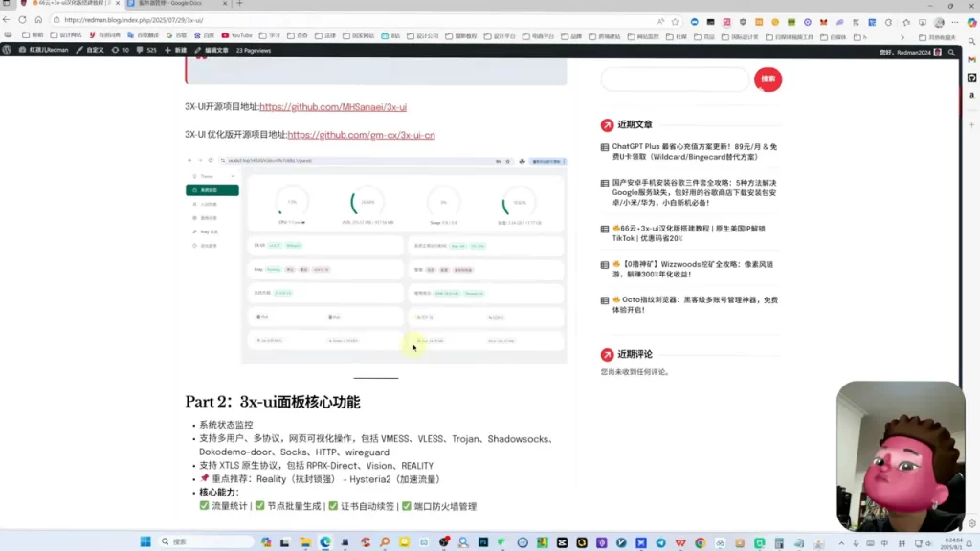Open the Redman2024 user account menu
980x551 pixels.
pyautogui.click(x=911, y=53)
